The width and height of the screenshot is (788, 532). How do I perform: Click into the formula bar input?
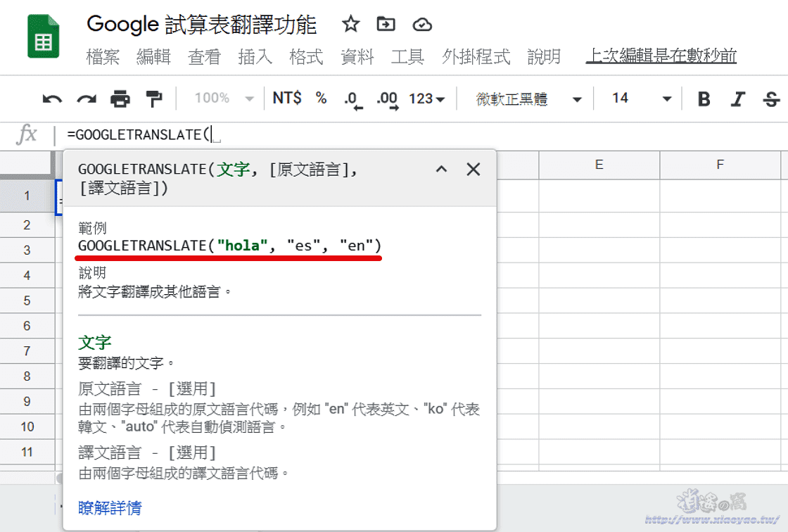tap(422, 135)
